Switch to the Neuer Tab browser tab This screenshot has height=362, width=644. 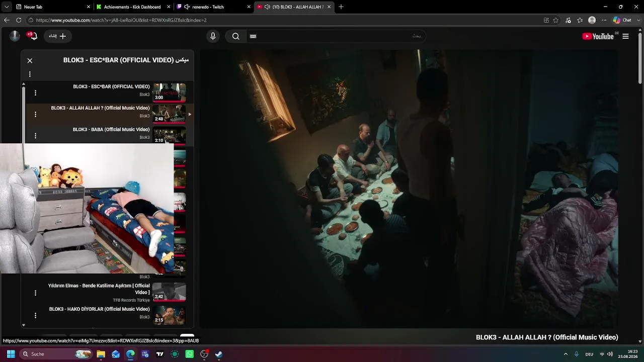(52, 7)
